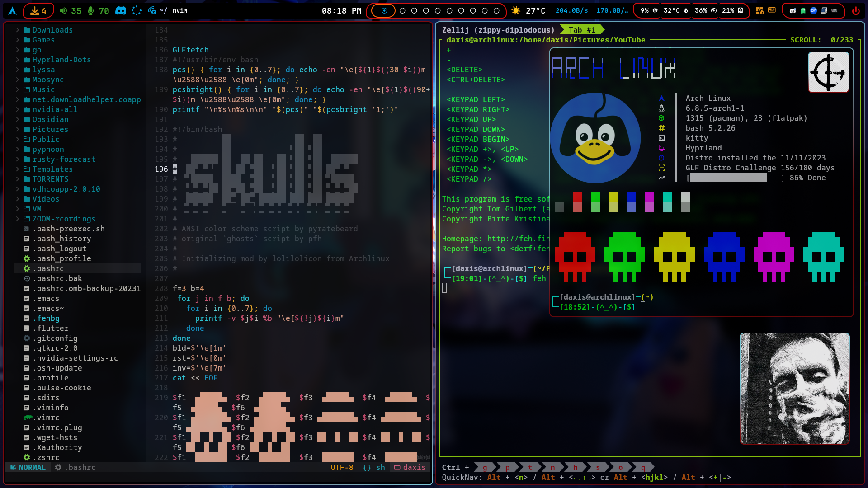Screen dimensions: 868x488
Task: Expand the Hyprland-Dots folder
Action: [61, 60]
